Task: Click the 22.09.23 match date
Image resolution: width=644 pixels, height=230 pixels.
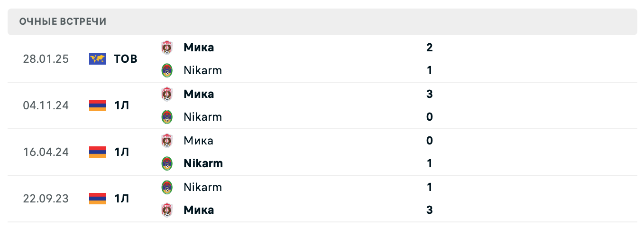Action: coord(46,199)
